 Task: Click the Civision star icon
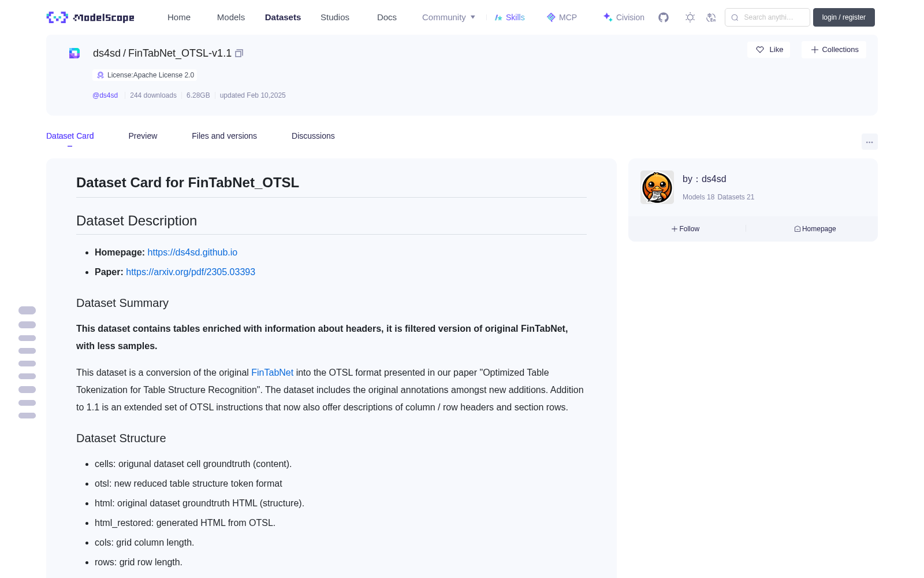point(608,17)
